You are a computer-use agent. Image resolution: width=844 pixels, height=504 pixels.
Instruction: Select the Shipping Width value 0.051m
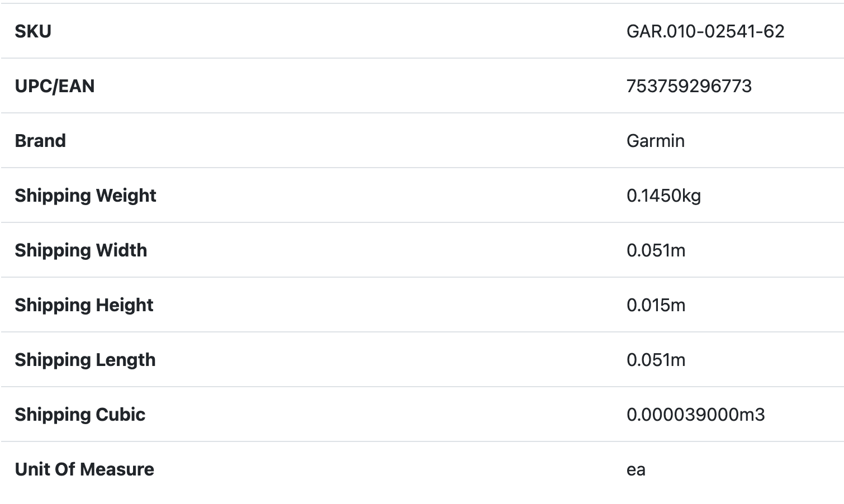pos(656,250)
